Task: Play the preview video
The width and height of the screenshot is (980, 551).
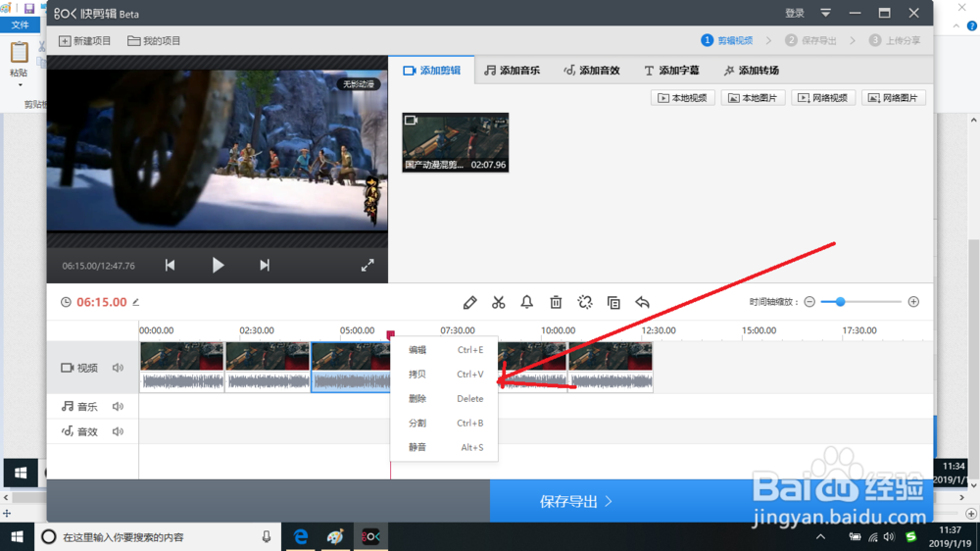Action: coord(218,265)
